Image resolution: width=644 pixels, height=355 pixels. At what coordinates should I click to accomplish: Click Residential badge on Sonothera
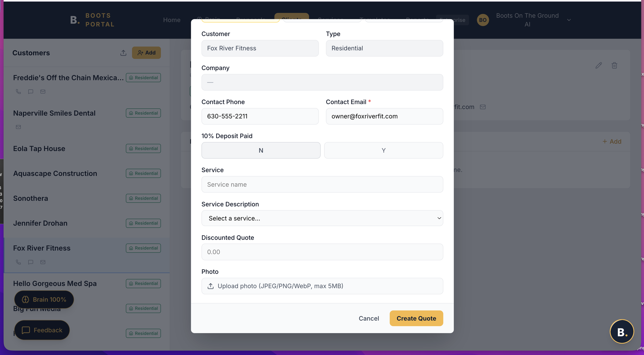pos(143,198)
